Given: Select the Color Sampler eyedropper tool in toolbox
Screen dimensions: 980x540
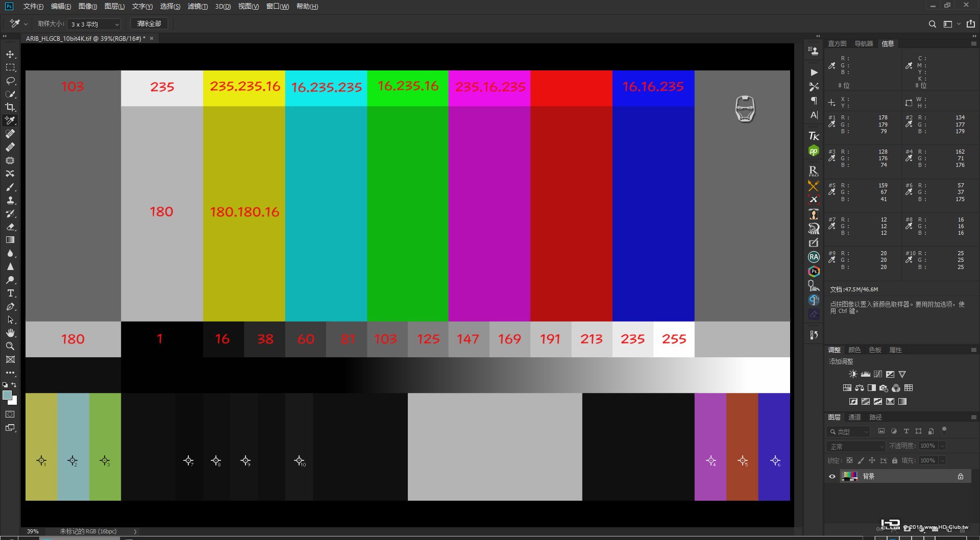Looking at the screenshot, I should pyautogui.click(x=10, y=120).
